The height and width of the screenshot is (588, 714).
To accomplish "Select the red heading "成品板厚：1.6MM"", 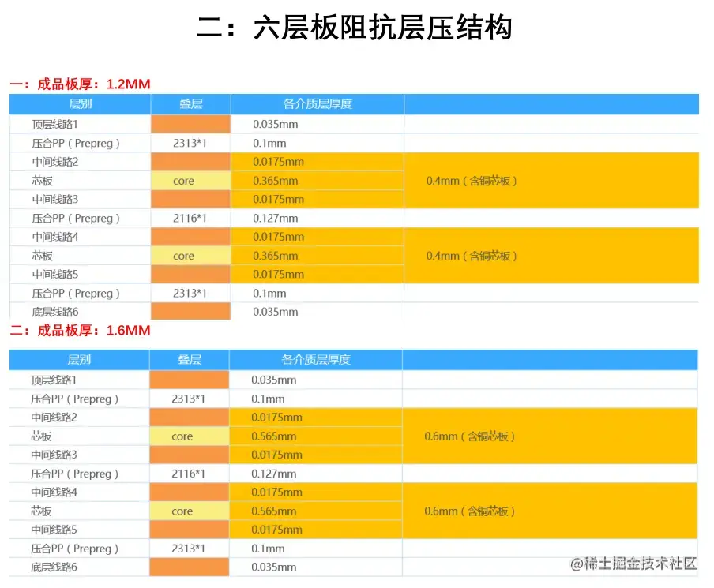I will click(94, 331).
